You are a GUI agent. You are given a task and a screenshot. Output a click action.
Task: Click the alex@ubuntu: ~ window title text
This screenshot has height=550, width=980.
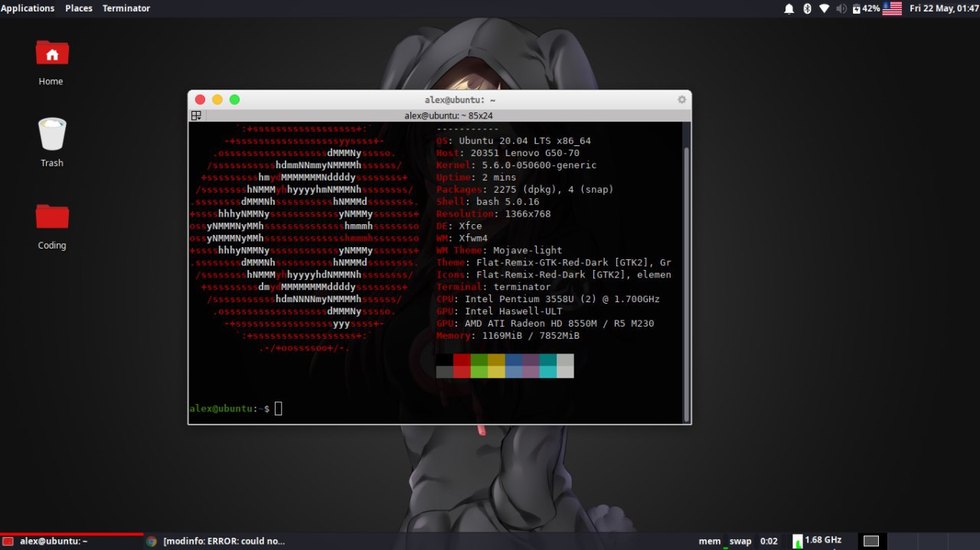(x=460, y=99)
